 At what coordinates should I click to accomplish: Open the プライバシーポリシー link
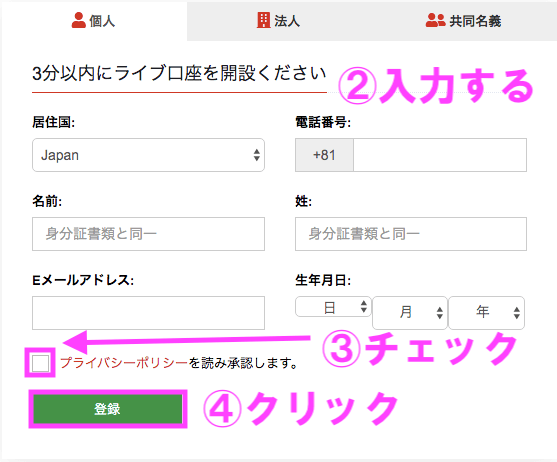click(124, 363)
